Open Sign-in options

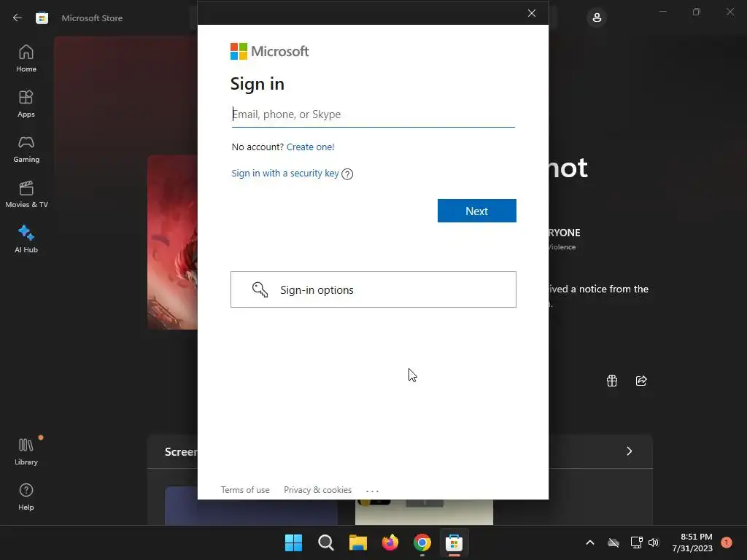(373, 289)
